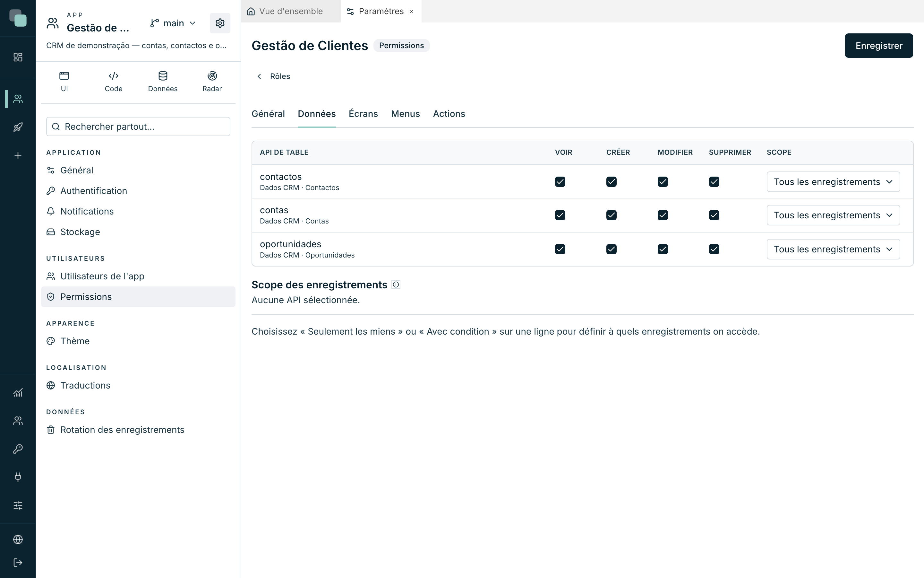Open scope dropdown for contactos
924x578 pixels.
833,181
